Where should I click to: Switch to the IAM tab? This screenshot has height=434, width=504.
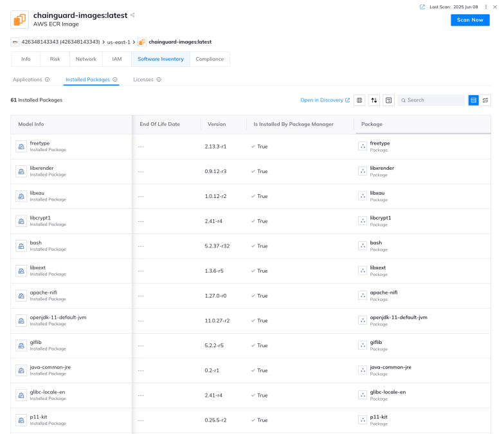(117, 59)
